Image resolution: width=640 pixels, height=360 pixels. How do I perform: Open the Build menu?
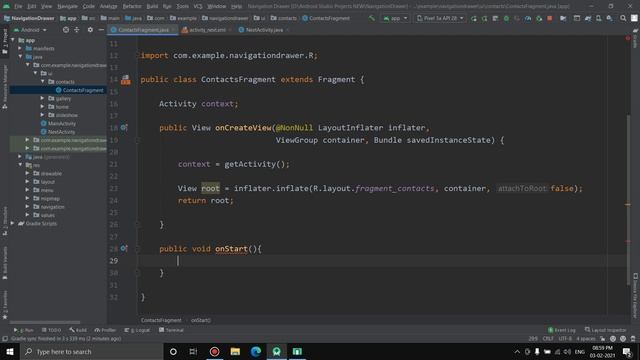pyautogui.click(x=152, y=6)
